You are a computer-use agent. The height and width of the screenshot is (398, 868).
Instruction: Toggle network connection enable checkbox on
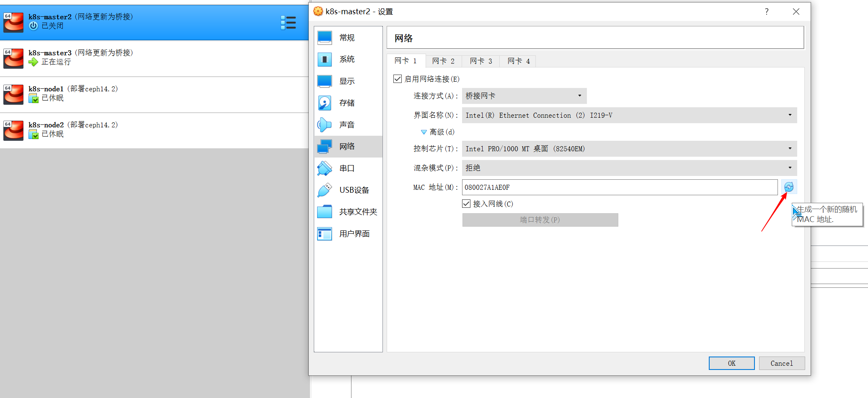click(x=397, y=78)
